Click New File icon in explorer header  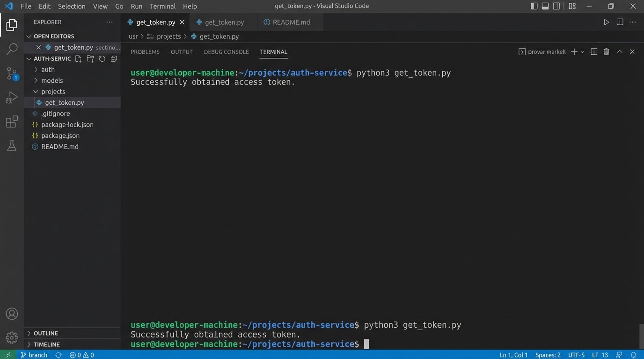79,59
